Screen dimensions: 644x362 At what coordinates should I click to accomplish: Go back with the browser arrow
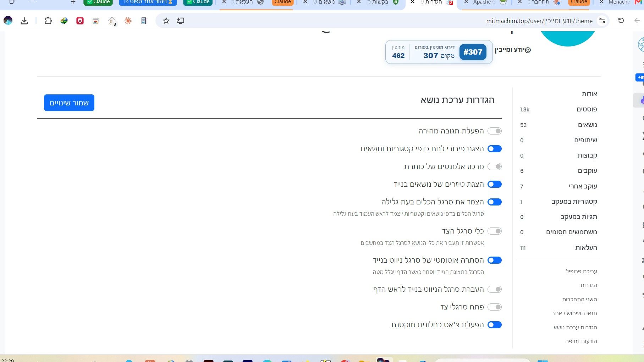(637, 21)
